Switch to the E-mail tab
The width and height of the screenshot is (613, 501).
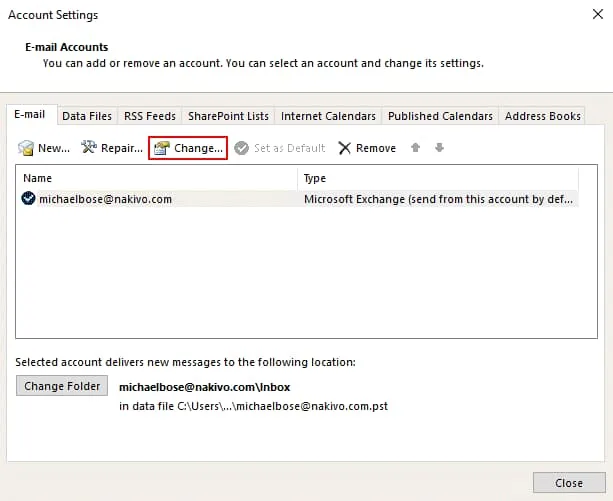click(x=30, y=115)
